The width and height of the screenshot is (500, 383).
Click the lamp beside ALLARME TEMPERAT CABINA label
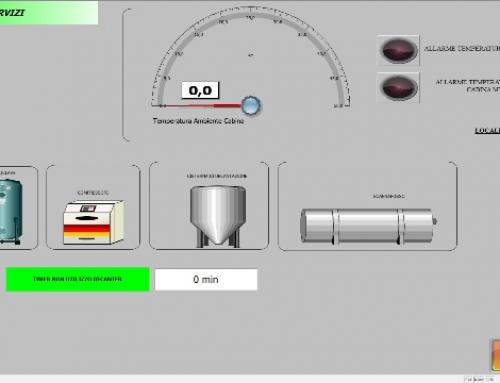(398, 88)
